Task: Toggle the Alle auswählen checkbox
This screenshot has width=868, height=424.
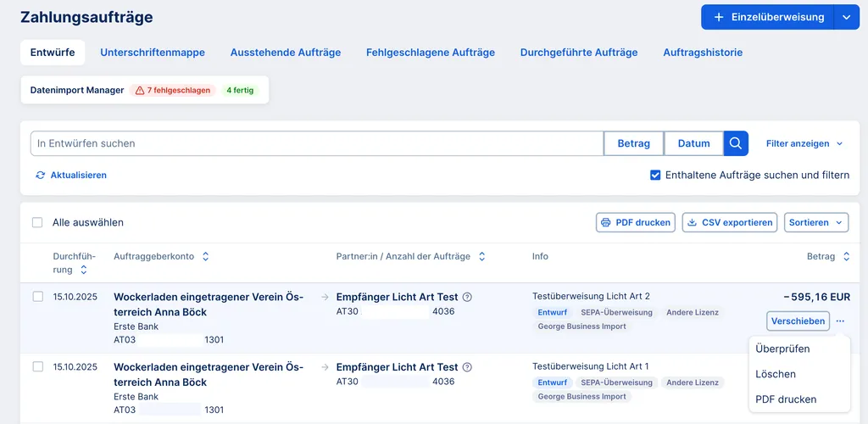Action: 37,223
